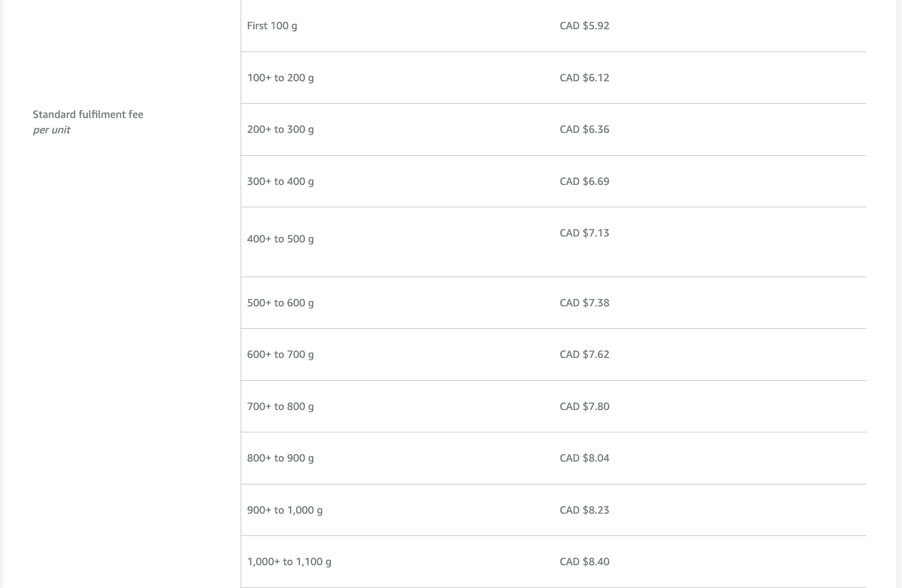Select the CAD $5.92 fee value
902x588 pixels.
click(x=584, y=26)
